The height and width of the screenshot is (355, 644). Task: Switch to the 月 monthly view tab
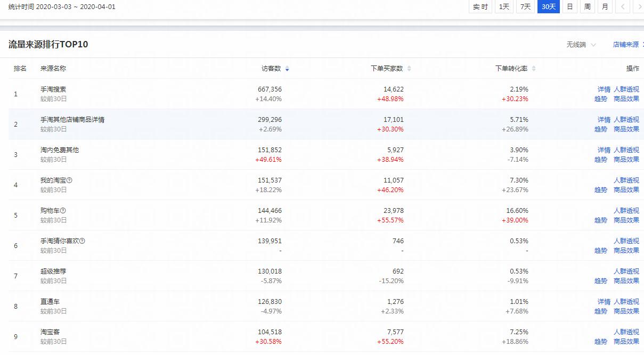click(604, 7)
